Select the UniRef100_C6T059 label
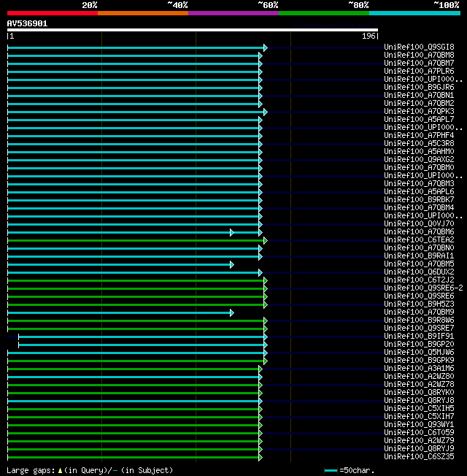Image resolution: width=467 pixels, height=476 pixels. click(419, 433)
